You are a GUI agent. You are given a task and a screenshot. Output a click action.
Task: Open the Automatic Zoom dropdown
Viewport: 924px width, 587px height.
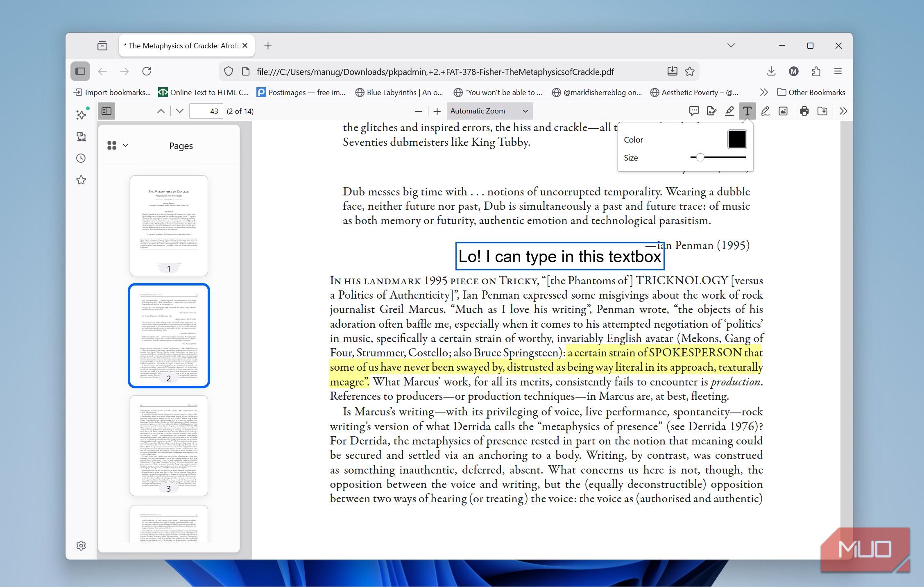(489, 111)
